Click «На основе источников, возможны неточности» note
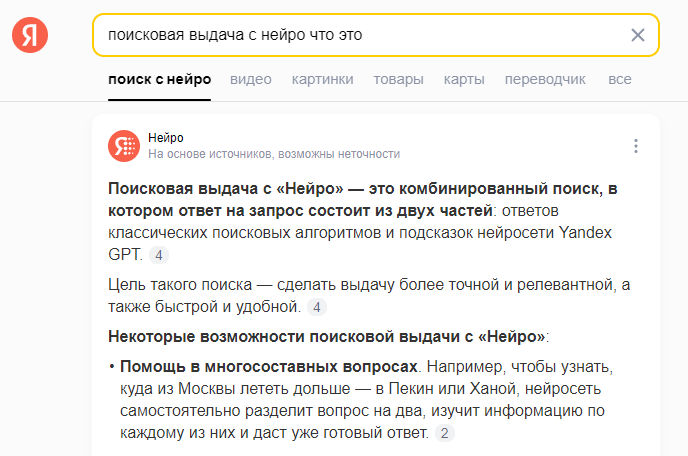Viewport: 688px width, 456px height. pos(274,154)
